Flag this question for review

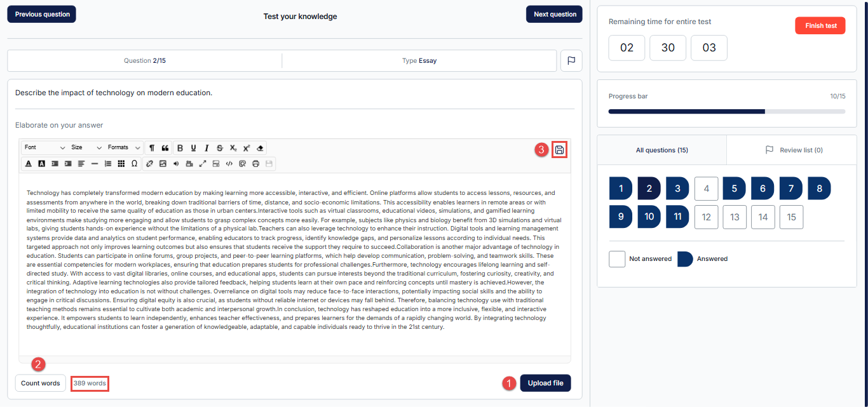coord(571,61)
